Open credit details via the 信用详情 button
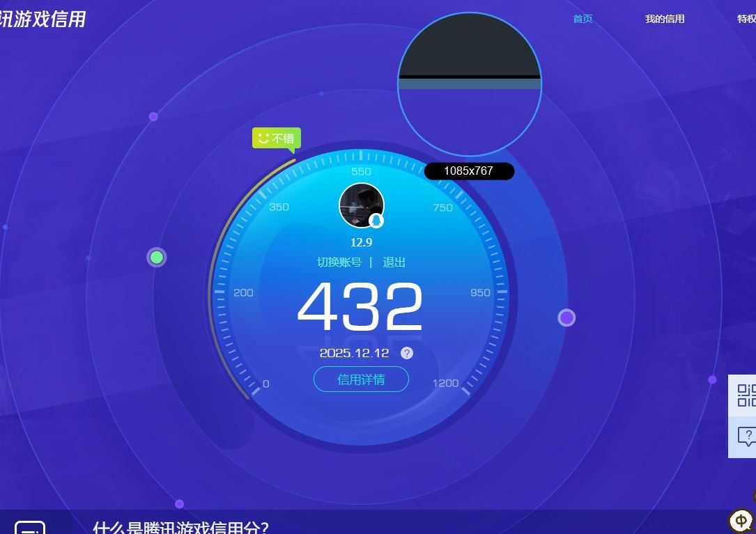Image resolution: width=756 pixels, height=534 pixels. pos(361,379)
